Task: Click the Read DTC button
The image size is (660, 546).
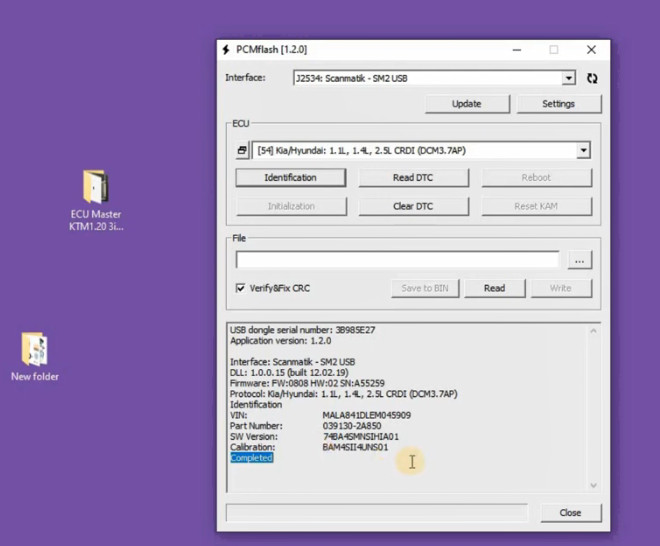Action: pyautogui.click(x=413, y=178)
